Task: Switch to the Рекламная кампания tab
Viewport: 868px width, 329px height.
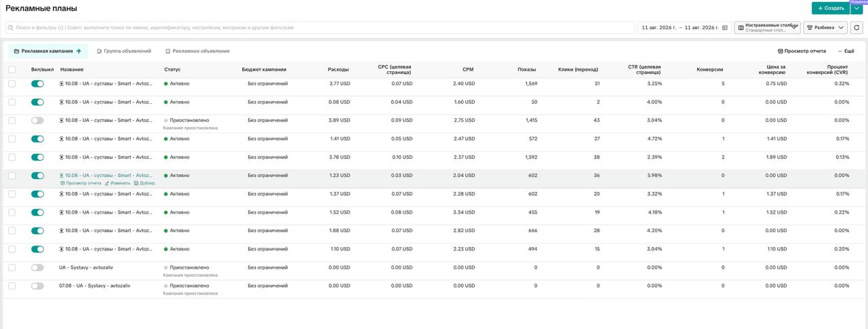Action: pyautogui.click(x=47, y=51)
